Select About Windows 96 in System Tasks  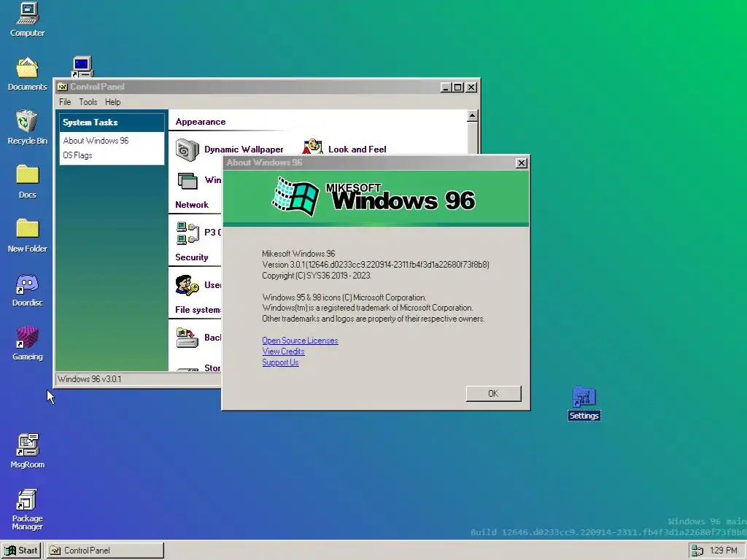tap(96, 141)
